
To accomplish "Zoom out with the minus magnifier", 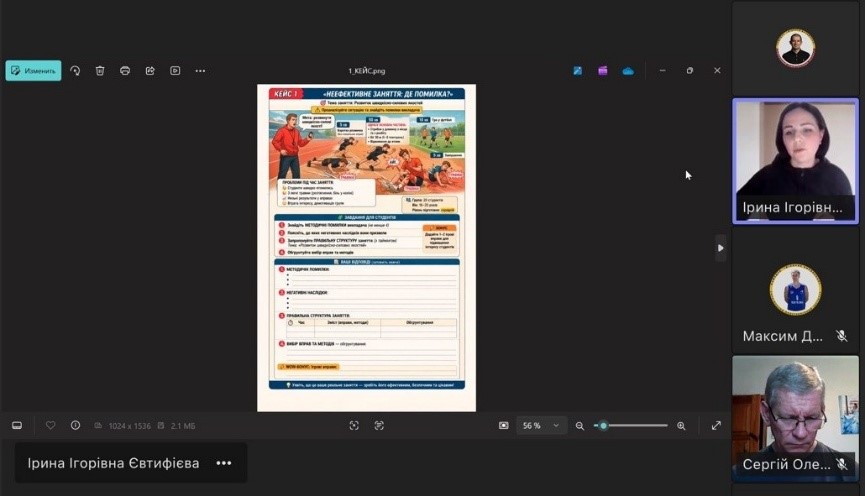I will (580, 425).
